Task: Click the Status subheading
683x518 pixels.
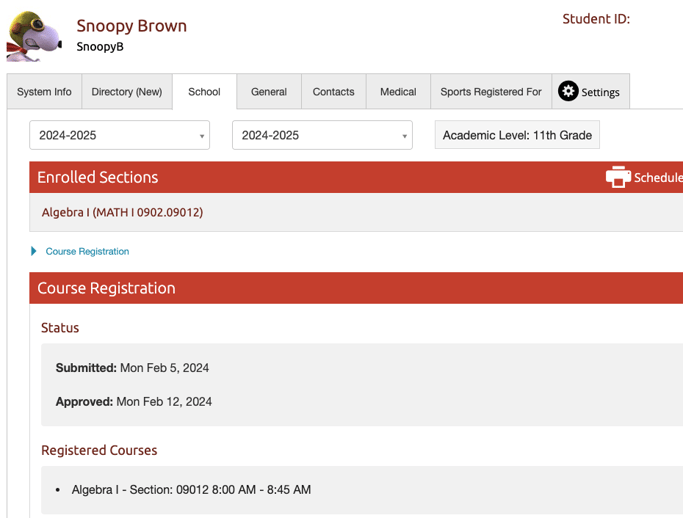Action: (x=60, y=328)
